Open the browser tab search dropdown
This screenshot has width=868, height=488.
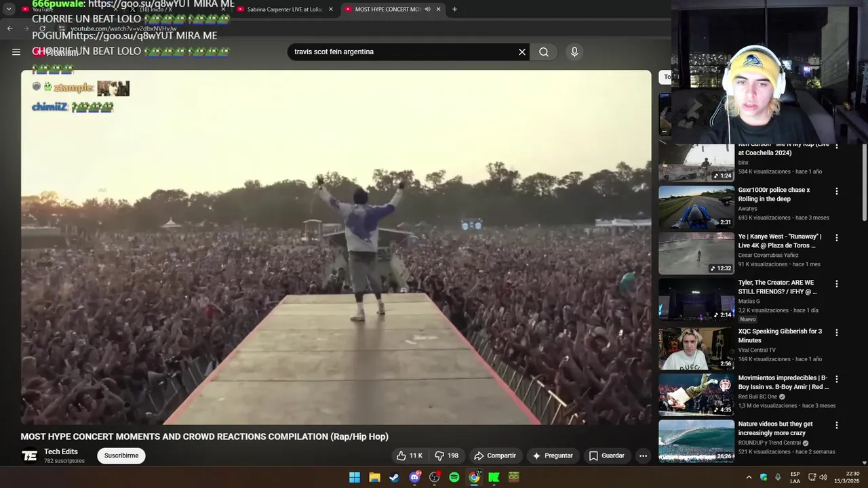click(x=9, y=9)
